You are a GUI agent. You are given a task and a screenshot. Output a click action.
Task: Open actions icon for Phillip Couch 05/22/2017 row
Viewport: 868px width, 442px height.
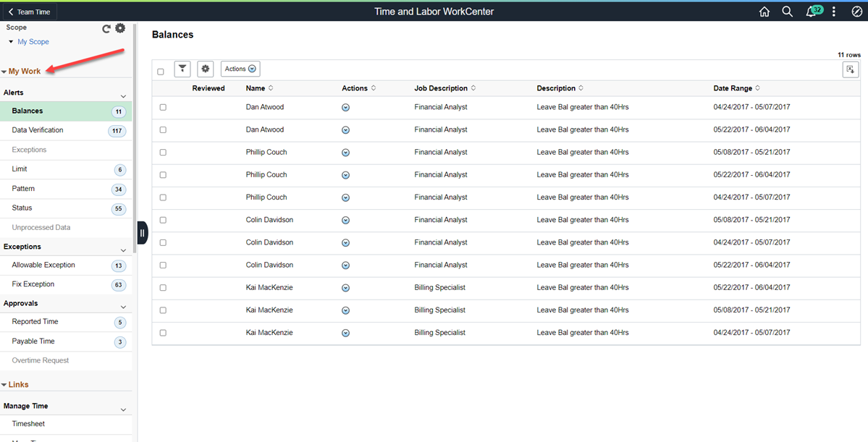click(x=345, y=175)
